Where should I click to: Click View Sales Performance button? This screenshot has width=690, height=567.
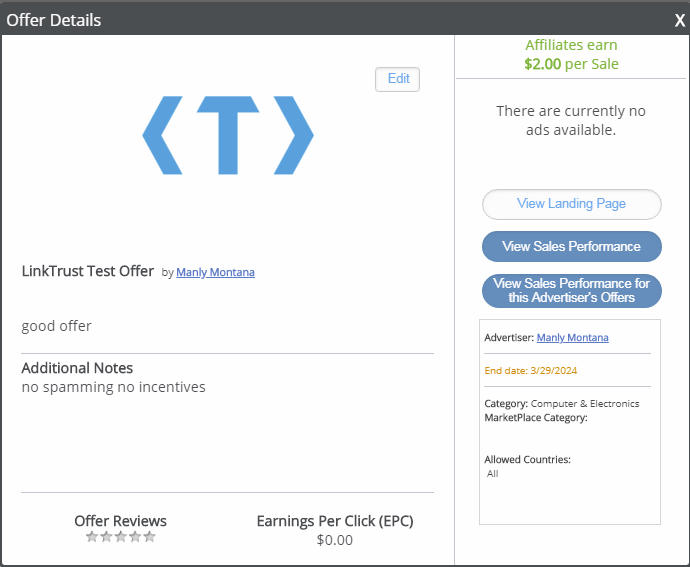(572, 247)
